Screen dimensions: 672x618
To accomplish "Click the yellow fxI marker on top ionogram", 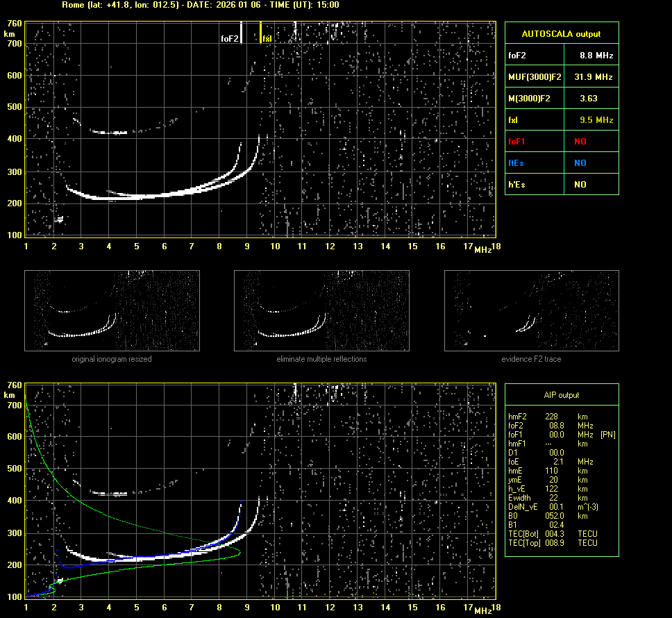I will point(261,33).
